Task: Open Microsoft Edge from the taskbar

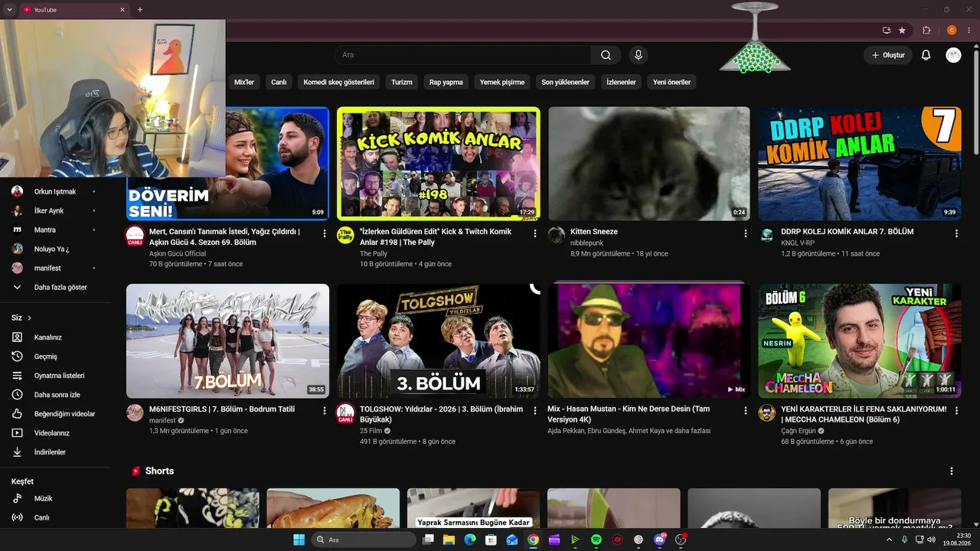Action: [x=470, y=540]
